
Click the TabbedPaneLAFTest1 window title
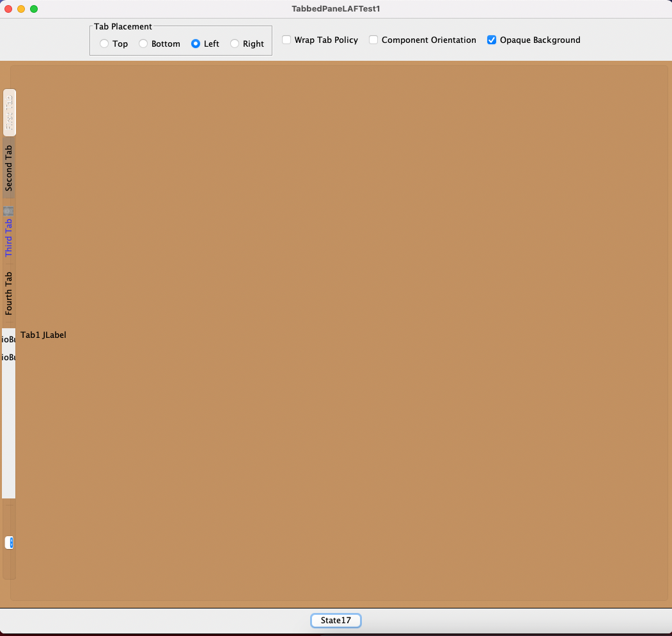click(x=336, y=9)
